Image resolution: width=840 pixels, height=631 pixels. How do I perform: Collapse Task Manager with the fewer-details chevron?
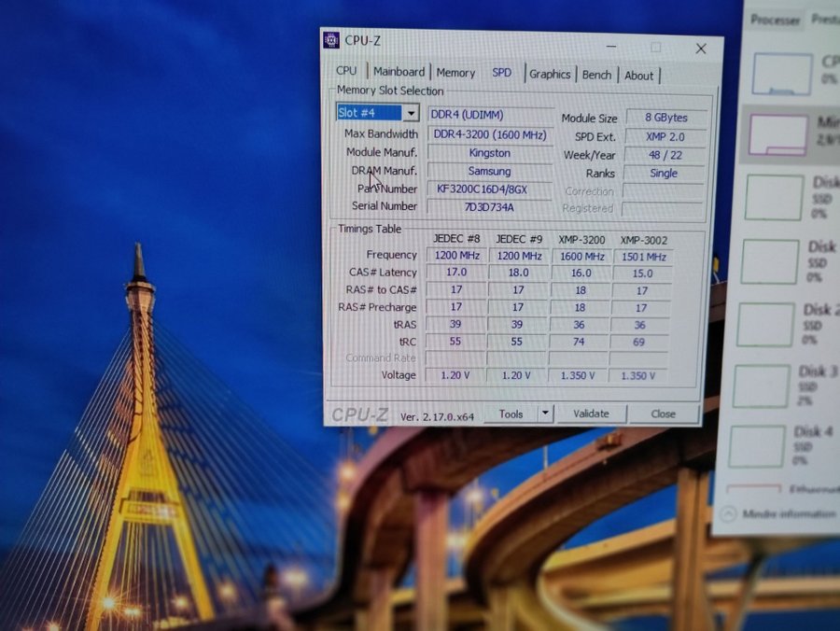[728, 513]
